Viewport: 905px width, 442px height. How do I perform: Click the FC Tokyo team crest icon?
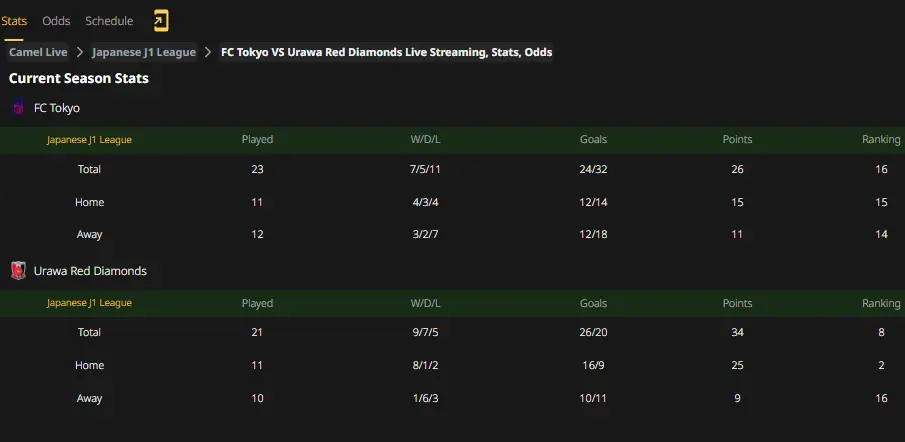[x=18, y=108]
